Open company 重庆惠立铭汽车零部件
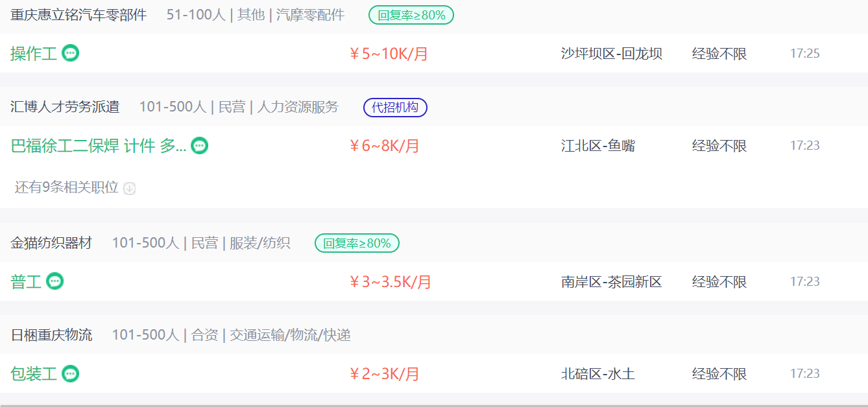The width and height of the screenshot is (868, 407). pos(78,15)
